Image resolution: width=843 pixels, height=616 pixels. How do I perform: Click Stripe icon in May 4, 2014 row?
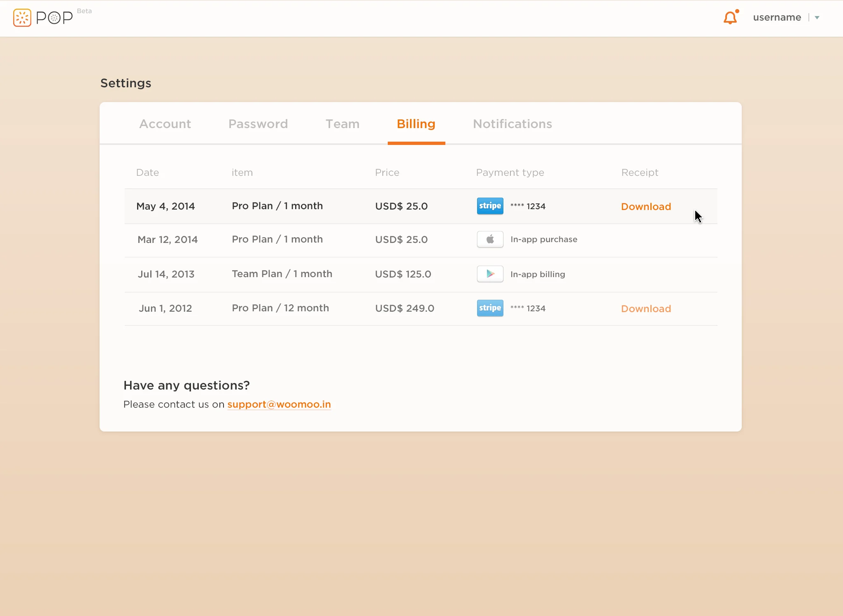pos(490,206)
